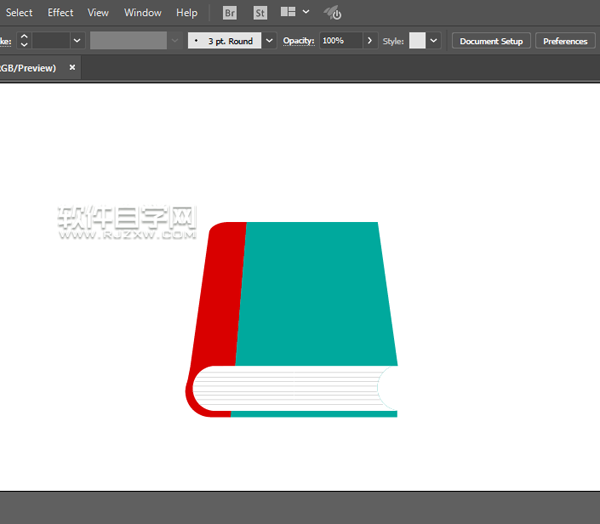Open the Window menu

coord(143,13)
